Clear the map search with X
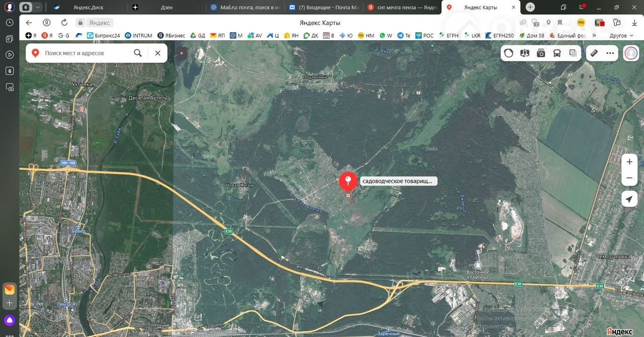 (157, 53)
